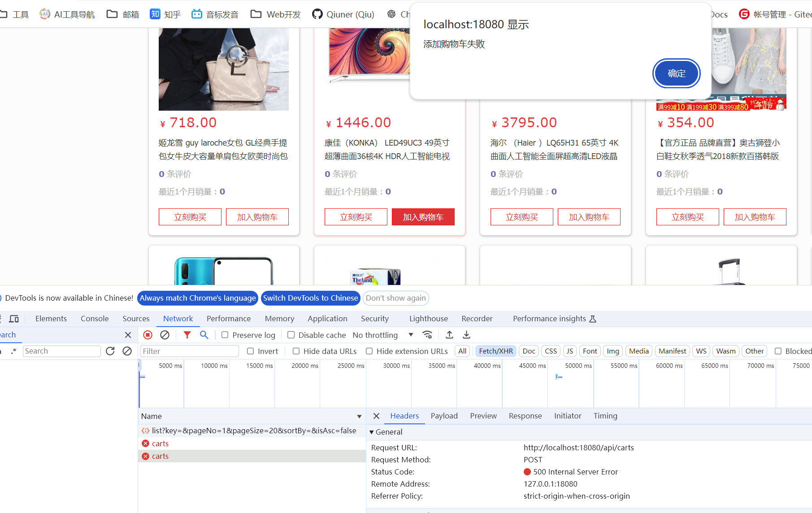Click 加入购物车 for the Haier 3795.00 TV
The height and width of the screenshot is (513, 812).
click(589, 217)
